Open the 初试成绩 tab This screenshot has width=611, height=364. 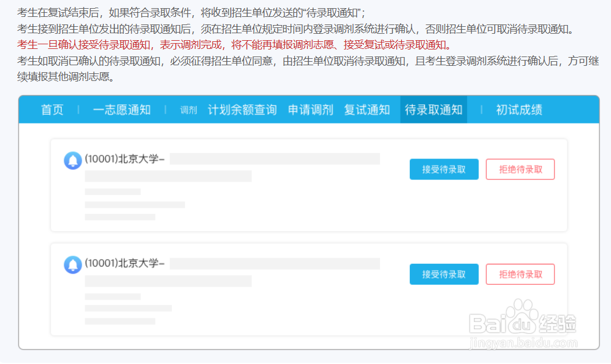coord(519,109)
